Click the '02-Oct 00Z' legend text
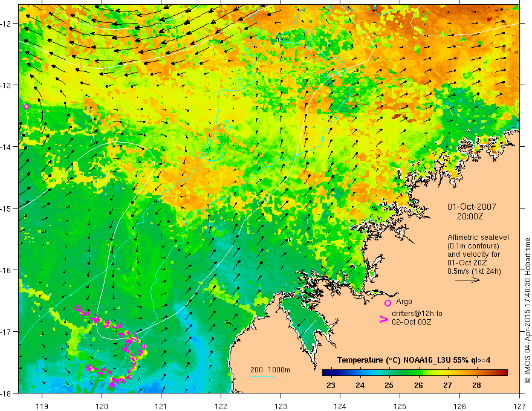Viewport: 532px width, 411px height. pyautogui.click(x=412, y=322)
